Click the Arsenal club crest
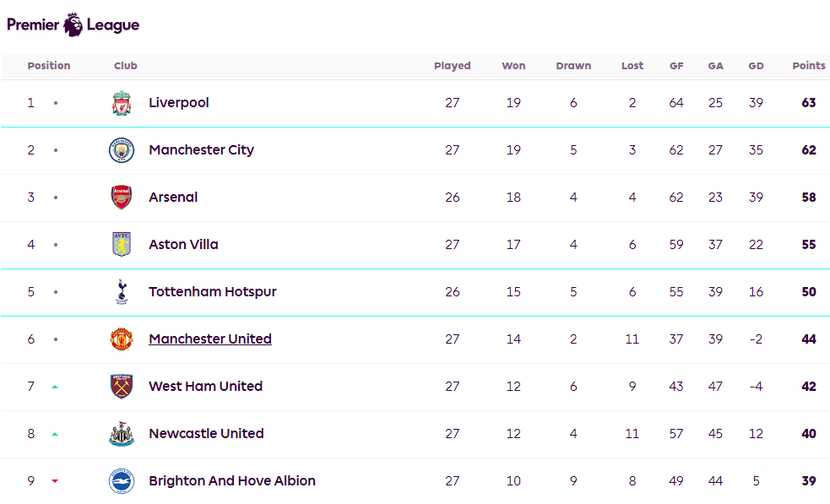Viewport: 830px width, 504px height. tap(122, 198)
